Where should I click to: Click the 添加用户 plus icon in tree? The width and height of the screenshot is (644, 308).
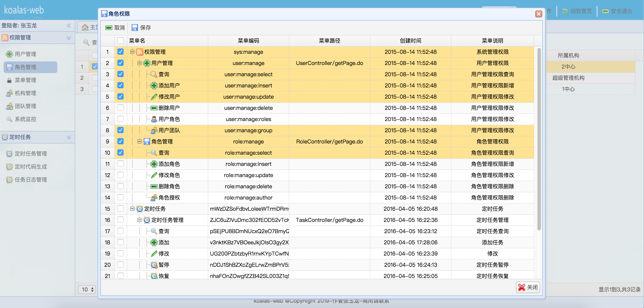tap(154, 86)
